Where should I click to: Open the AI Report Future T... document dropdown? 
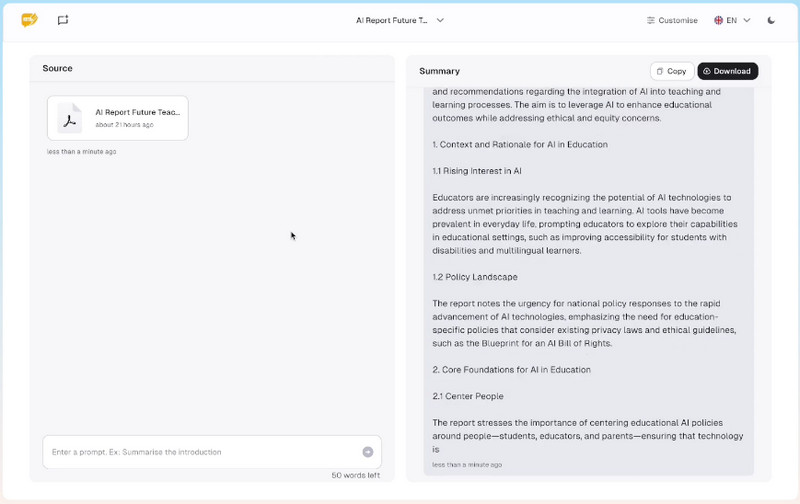399,20
